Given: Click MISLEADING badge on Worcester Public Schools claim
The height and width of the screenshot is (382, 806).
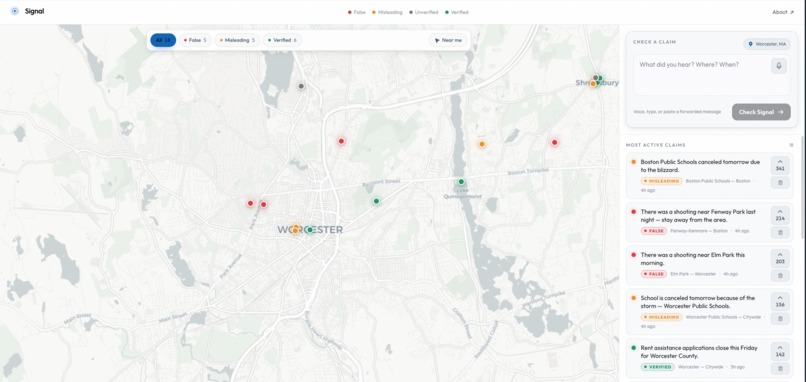Looking at the screenshot, I should point(662,317).
